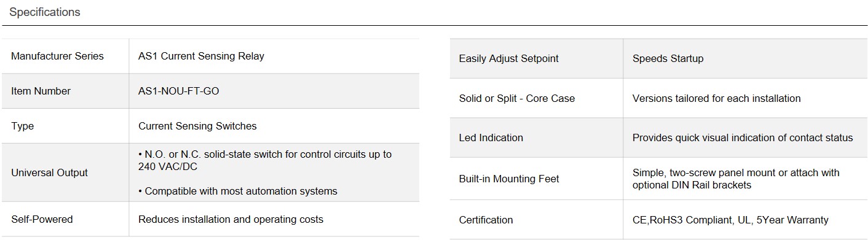Select the Certification row label
The image size is (868, 240).
pos(486,220)
